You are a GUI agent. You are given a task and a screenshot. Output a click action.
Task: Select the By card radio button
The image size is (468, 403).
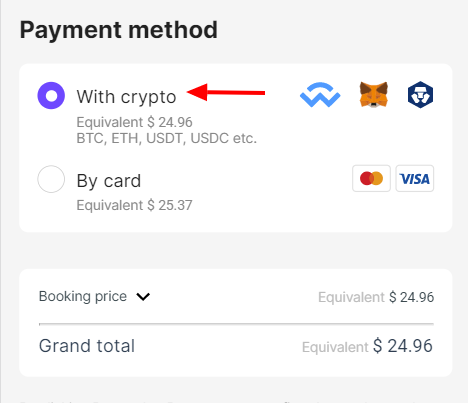click(x=51, y=179)
